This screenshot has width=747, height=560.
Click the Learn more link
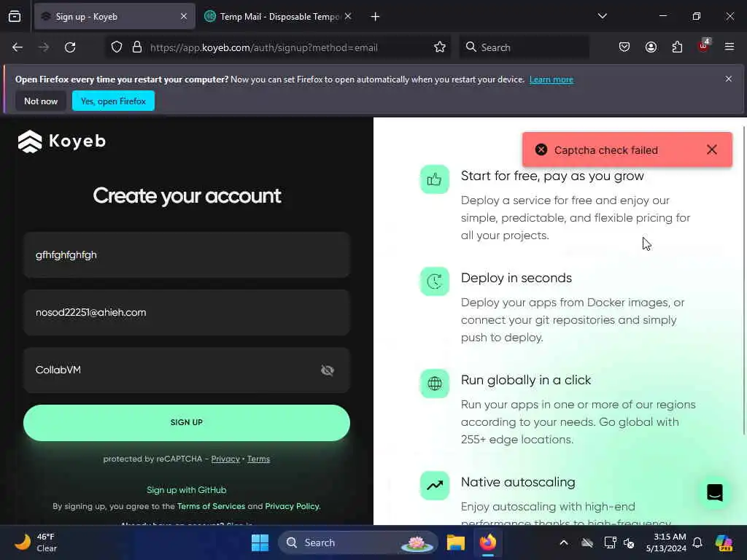[551, 79]
